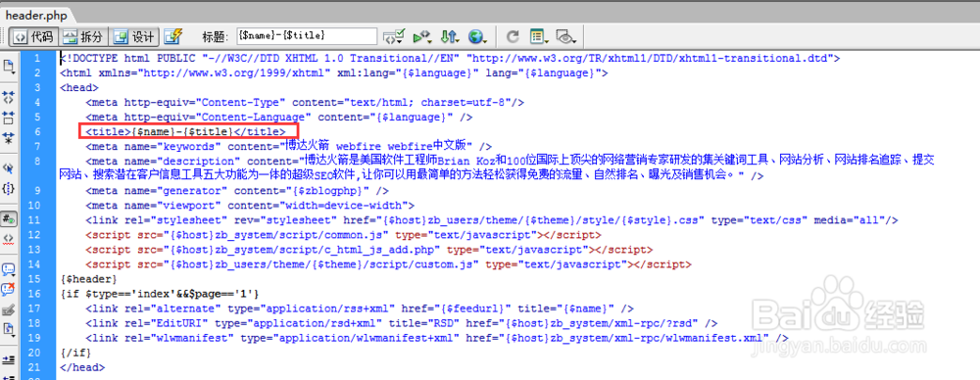Click the meta Content-Language line
The width and height of the screenshot is (980, 380).
[278, 117]
